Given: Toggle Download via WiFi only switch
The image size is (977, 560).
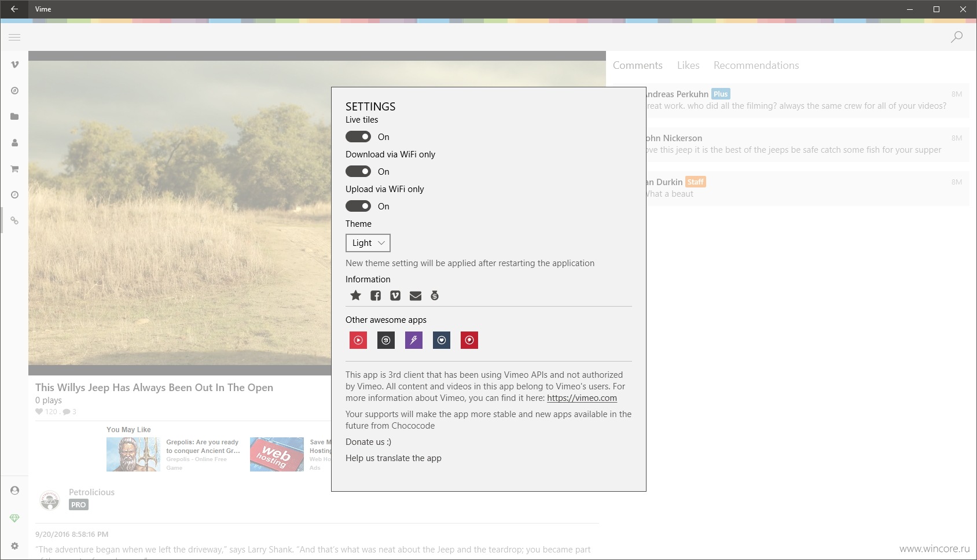Looking at the screenshot, I should [358, 171].
